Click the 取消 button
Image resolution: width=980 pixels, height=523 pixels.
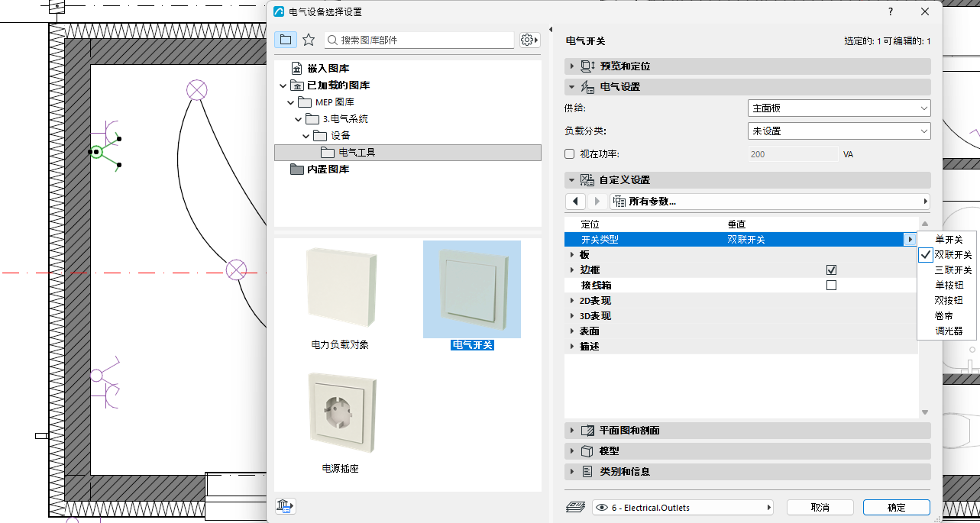click(820, 508)
